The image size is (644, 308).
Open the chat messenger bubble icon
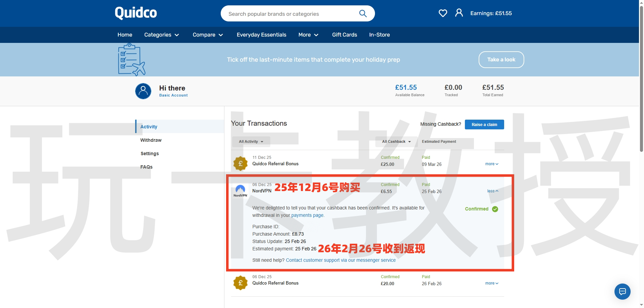[623, 292]
